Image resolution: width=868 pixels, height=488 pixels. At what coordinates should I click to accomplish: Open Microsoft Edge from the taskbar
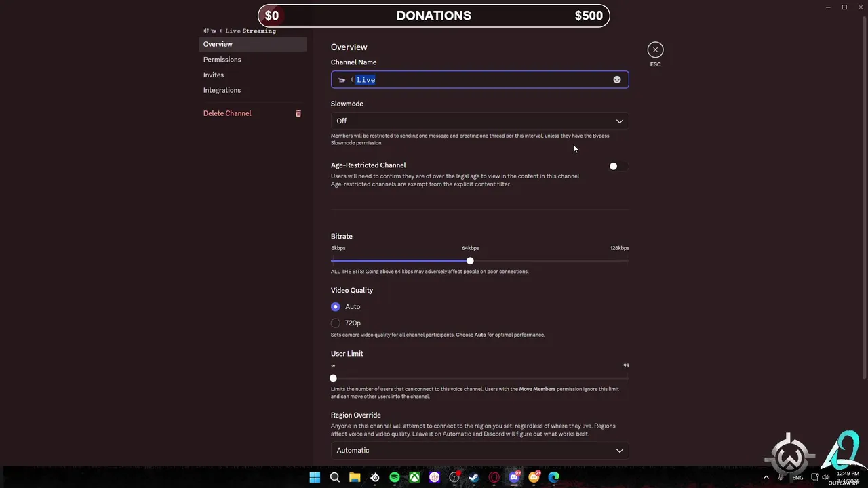coord(554,477)
